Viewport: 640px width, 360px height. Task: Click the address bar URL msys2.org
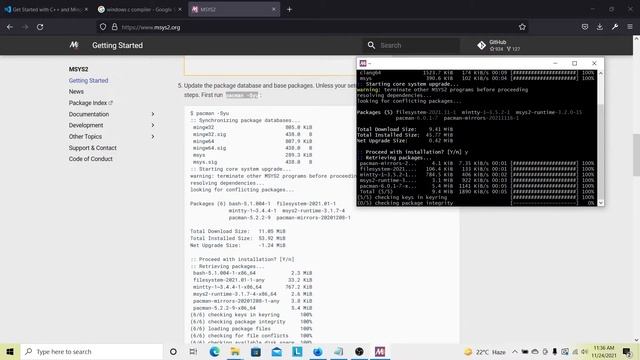[x=151, y=27]
